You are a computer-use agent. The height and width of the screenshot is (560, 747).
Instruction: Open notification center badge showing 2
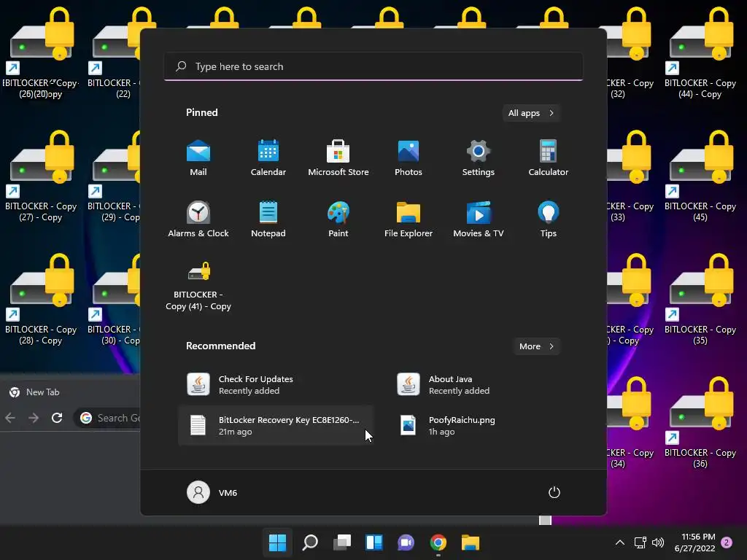(x=727, y=542)
